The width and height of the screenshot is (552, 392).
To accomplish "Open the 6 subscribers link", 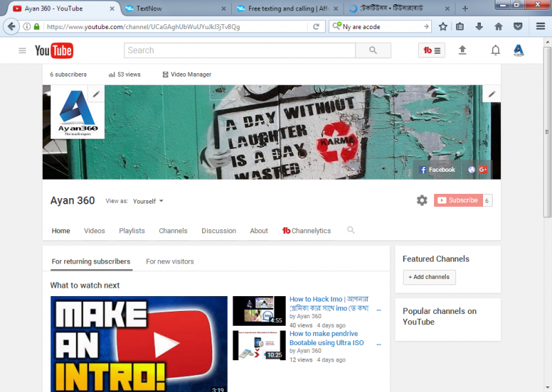I will tap(68, 75).
